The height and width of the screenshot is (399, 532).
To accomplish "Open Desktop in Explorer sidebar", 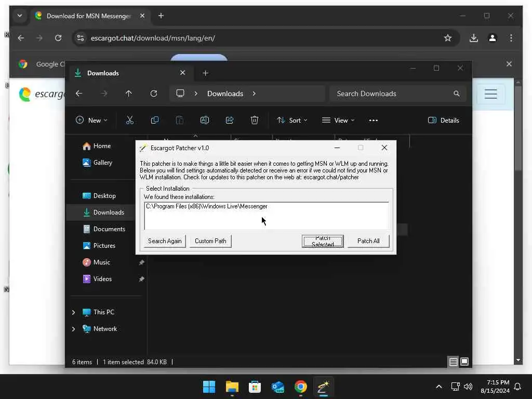I will tap(104, 196).
